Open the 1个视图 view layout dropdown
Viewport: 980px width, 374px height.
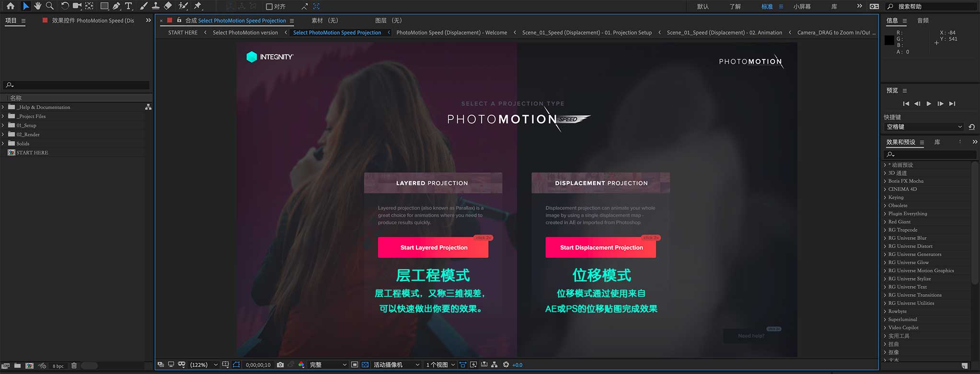[440, 365]
